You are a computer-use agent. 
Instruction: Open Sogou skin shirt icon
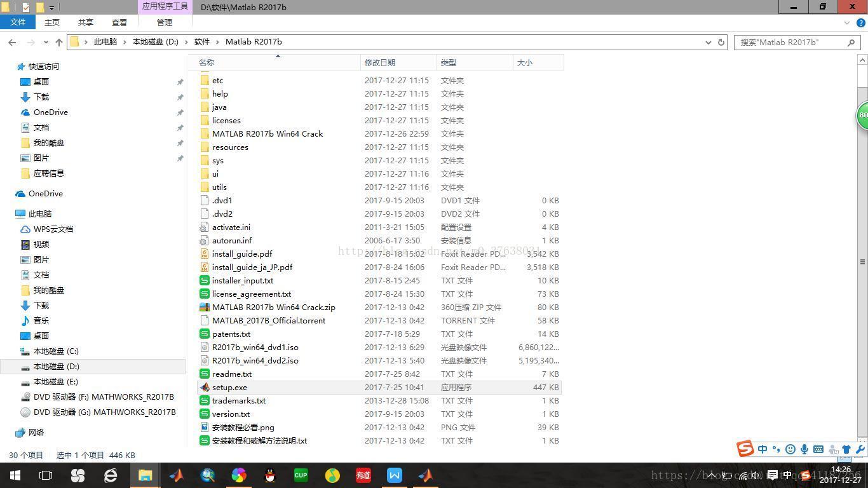(x=846, y=449)
